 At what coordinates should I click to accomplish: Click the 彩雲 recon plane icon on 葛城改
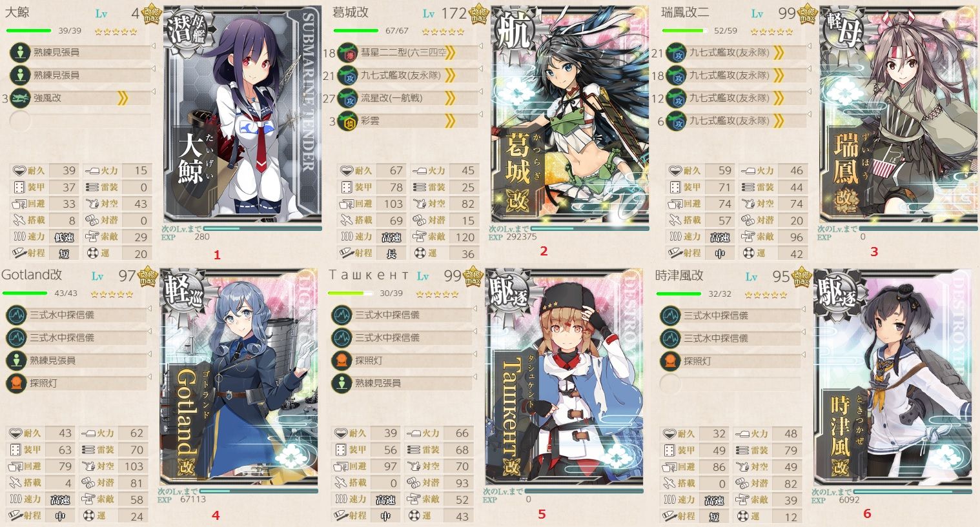pyautogui.click(x=348, y=121)
